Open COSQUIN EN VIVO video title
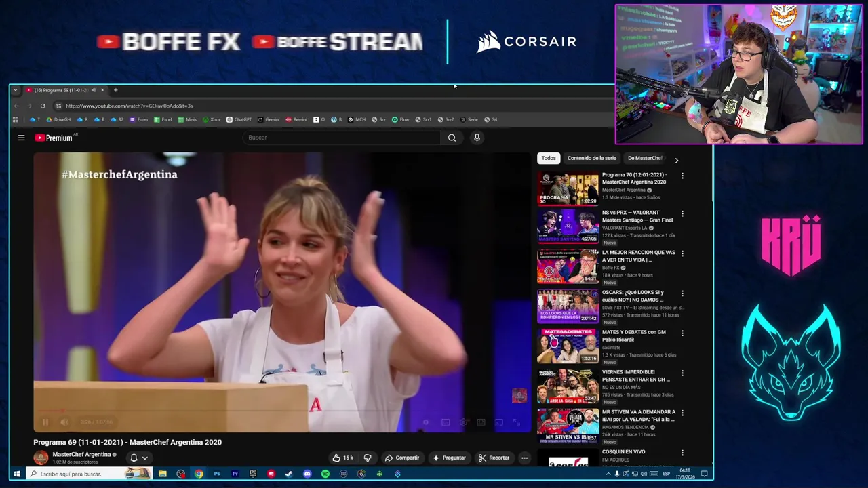 pos(623,452)
